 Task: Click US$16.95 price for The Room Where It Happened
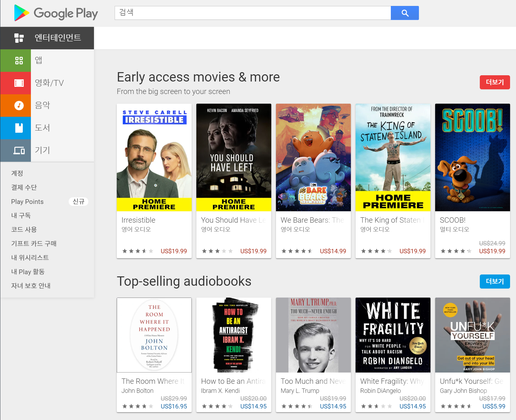point(174,406)
